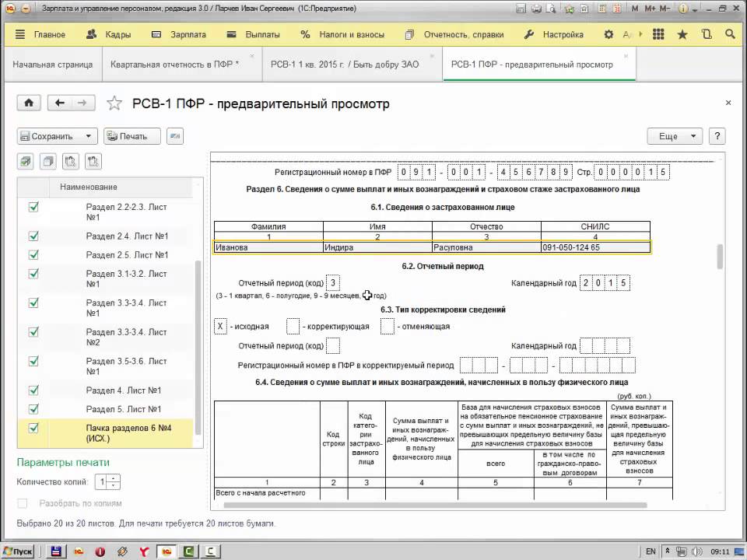Viewport: 747px width, 560px height.
Task: Increase copies count with stepper up arrow
Action: pyautogui.click(x=114, y=478)
